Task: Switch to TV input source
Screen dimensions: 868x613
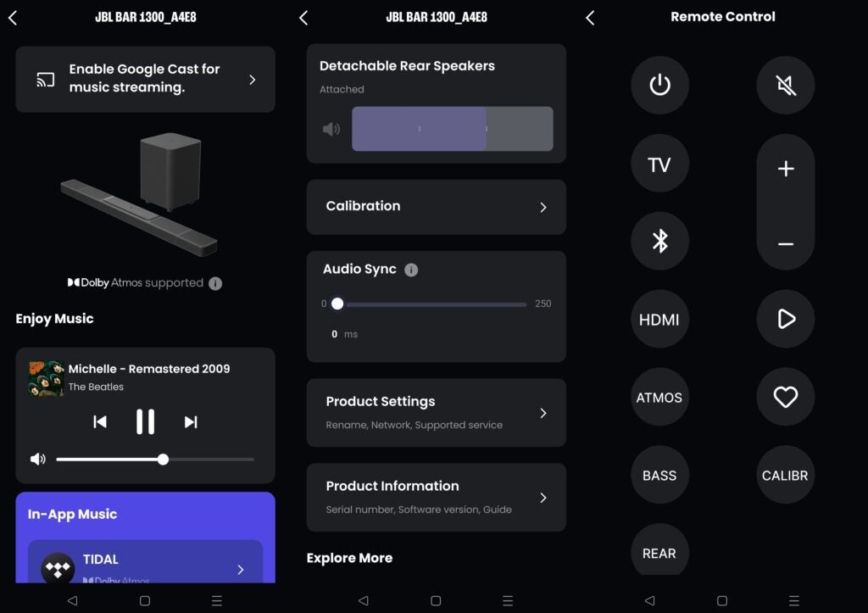Action: (x=659, y=164)
